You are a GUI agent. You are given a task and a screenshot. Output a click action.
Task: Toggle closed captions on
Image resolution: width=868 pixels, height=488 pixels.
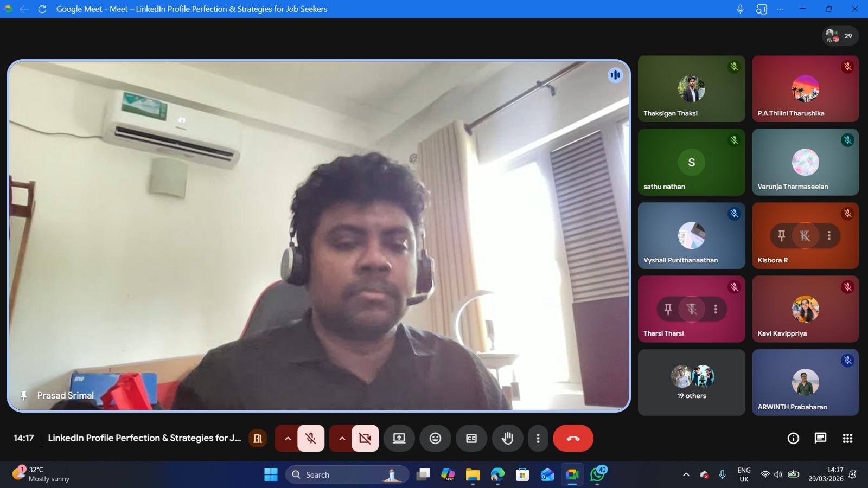coord(471,438)
